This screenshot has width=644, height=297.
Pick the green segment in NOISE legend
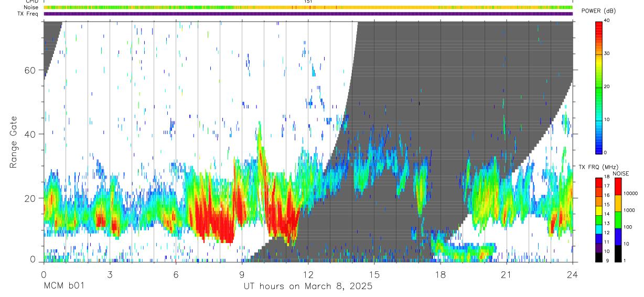tap(618, 219)
